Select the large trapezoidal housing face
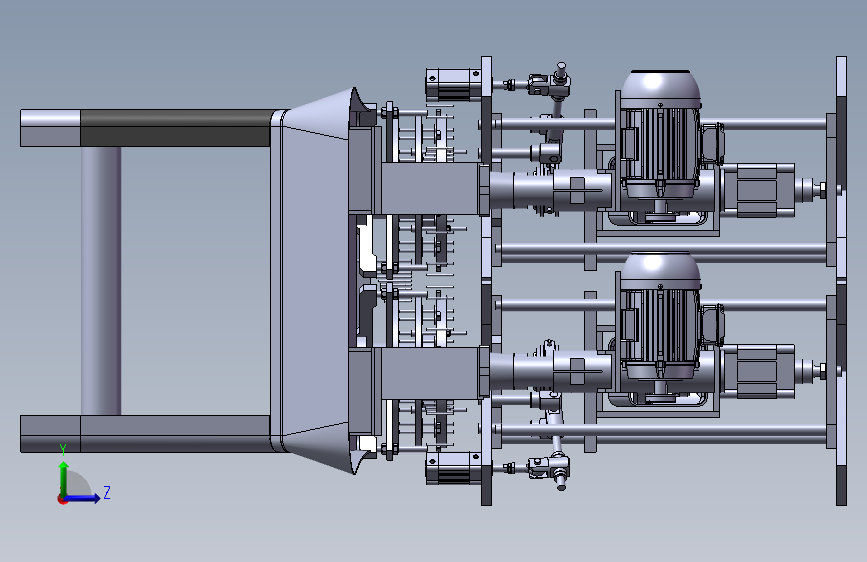This screenshot has width=867, height=562. [x=315, y=281]
